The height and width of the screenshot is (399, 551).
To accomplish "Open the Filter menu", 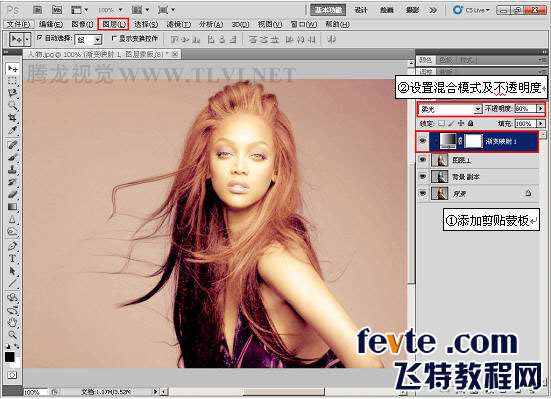I will point(179,24).
